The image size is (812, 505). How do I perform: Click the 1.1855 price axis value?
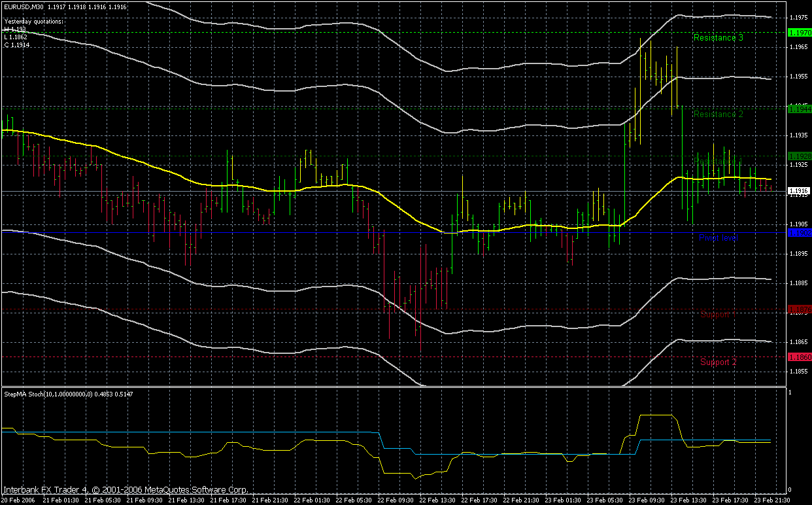click(800, 372)
